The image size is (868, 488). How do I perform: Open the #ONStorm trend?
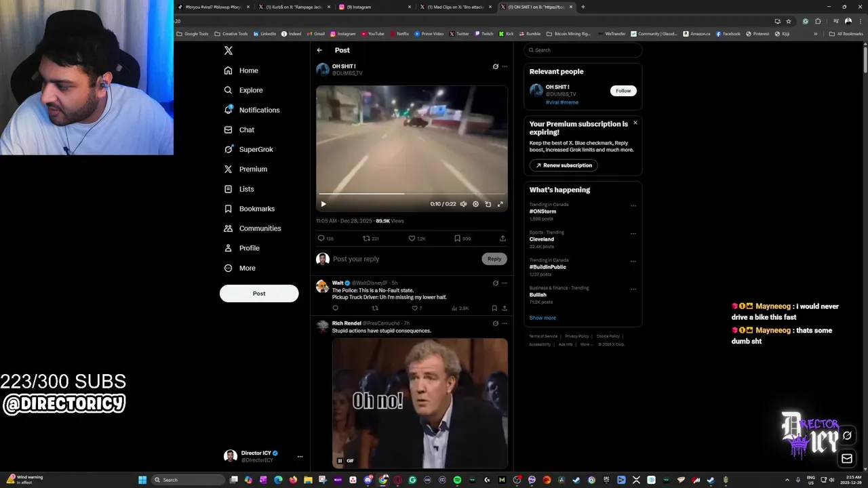tap(542, 211)
